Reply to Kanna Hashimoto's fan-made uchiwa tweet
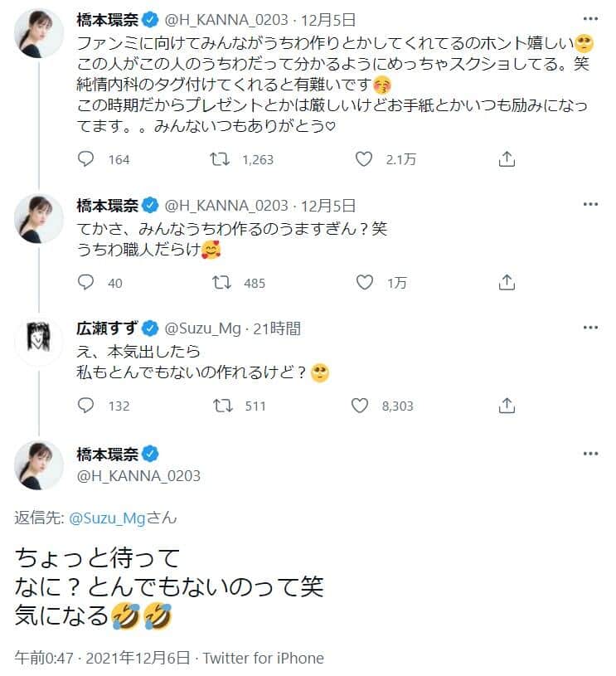Image resolution: width=616 pixels, height=676 pixels. 85,158
